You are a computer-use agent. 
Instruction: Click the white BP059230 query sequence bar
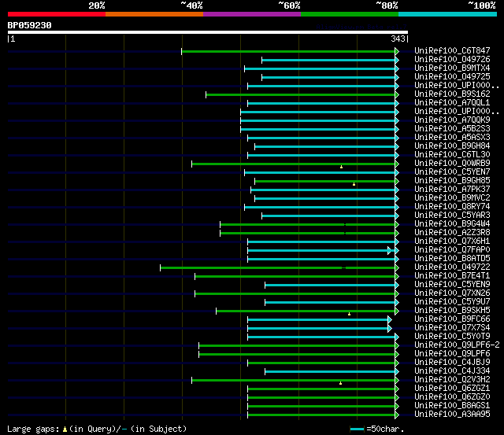(208, 32)
